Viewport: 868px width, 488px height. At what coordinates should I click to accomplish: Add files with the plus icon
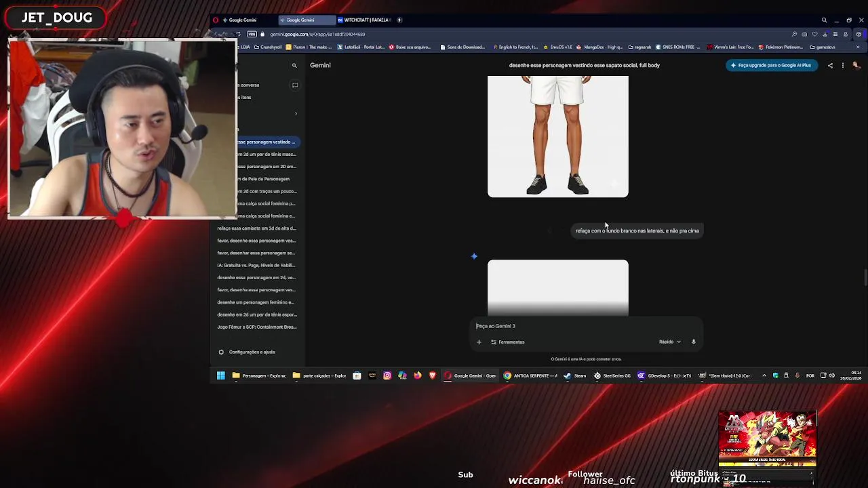(479, 342)
